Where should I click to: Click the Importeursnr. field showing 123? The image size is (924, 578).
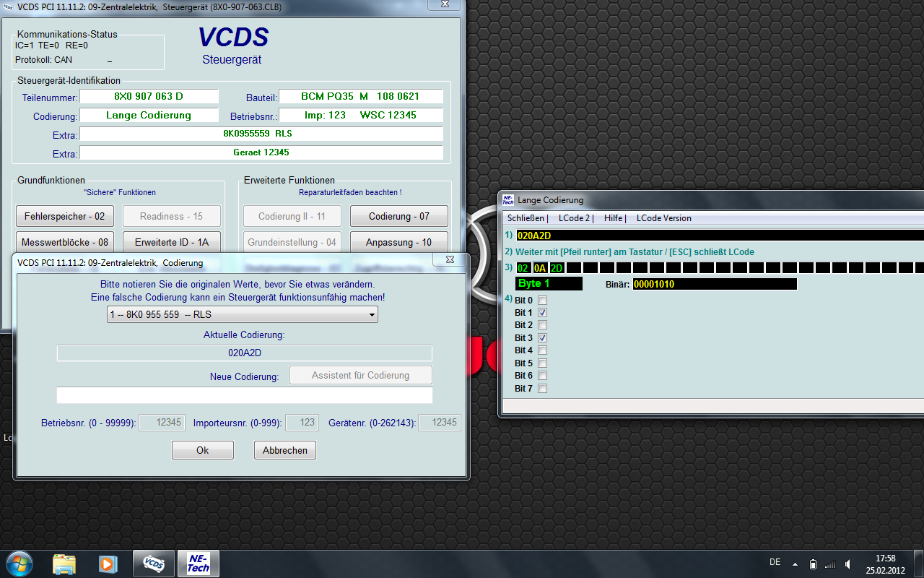[x=302, y=423]
